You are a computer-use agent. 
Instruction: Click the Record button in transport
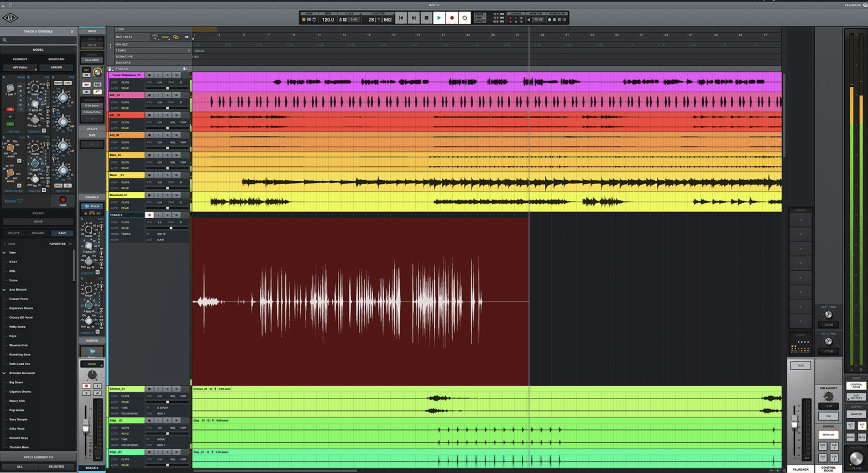coord(452,18)
